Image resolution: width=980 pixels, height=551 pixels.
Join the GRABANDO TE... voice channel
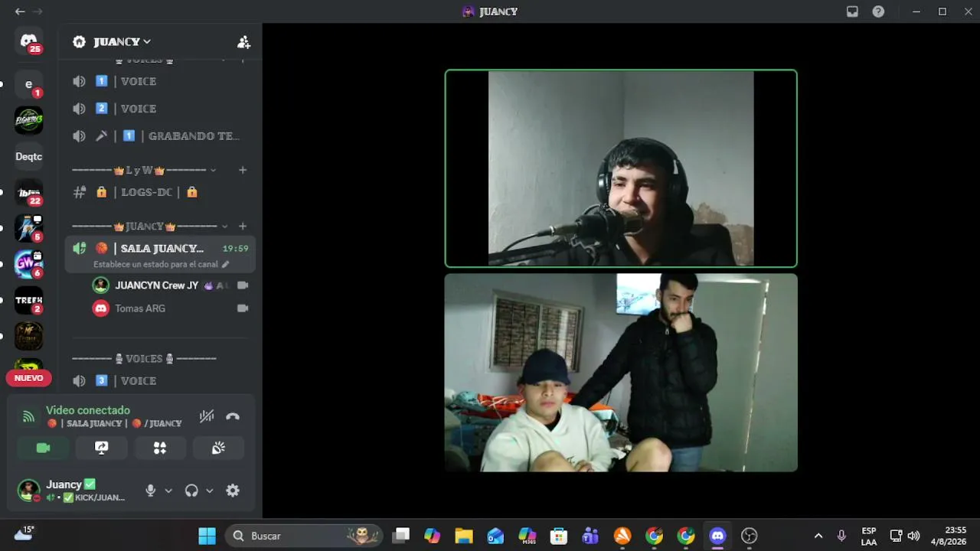tap(159, 136)
